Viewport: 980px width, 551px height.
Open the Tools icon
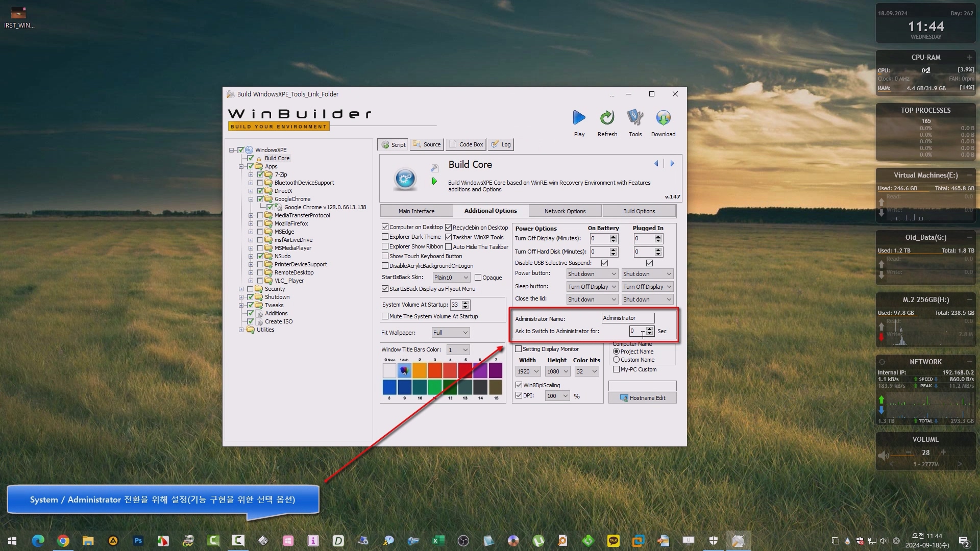coord(635,118)
